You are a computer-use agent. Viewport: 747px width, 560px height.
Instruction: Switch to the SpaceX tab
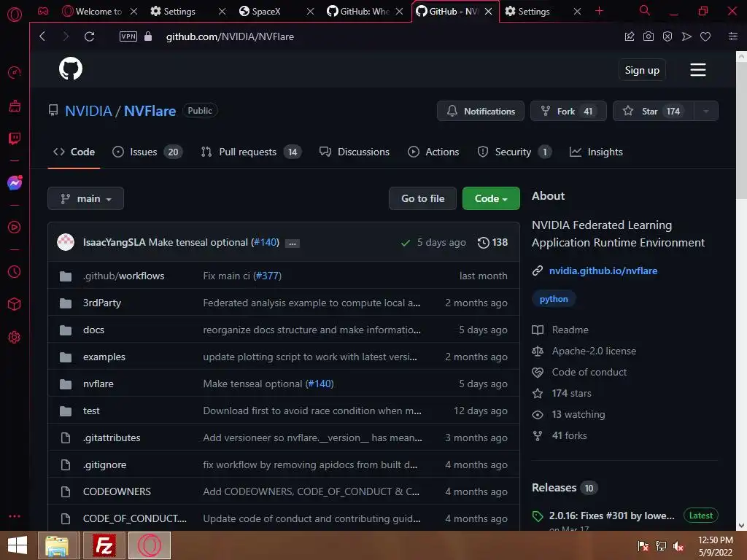coord(266,11)
